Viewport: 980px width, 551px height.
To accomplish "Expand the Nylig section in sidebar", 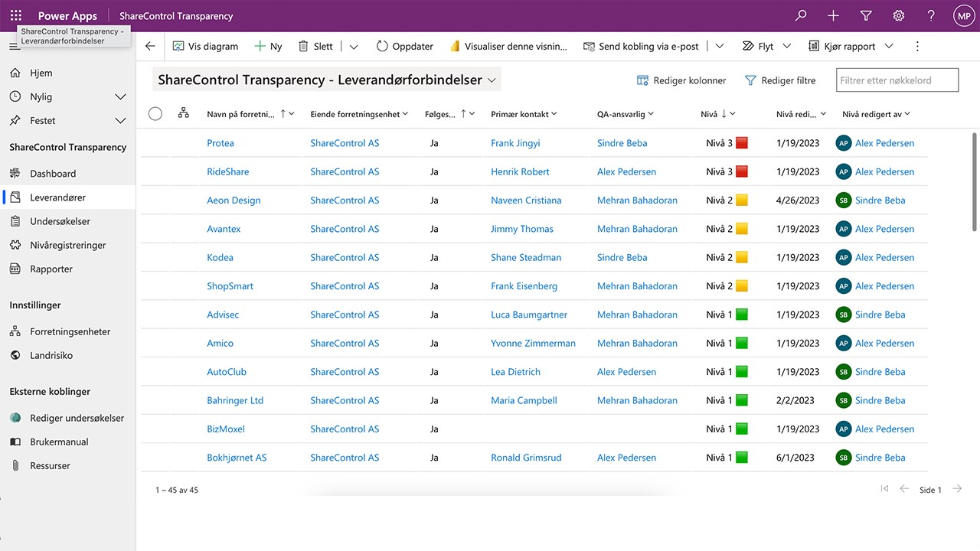I will [120, 96].
